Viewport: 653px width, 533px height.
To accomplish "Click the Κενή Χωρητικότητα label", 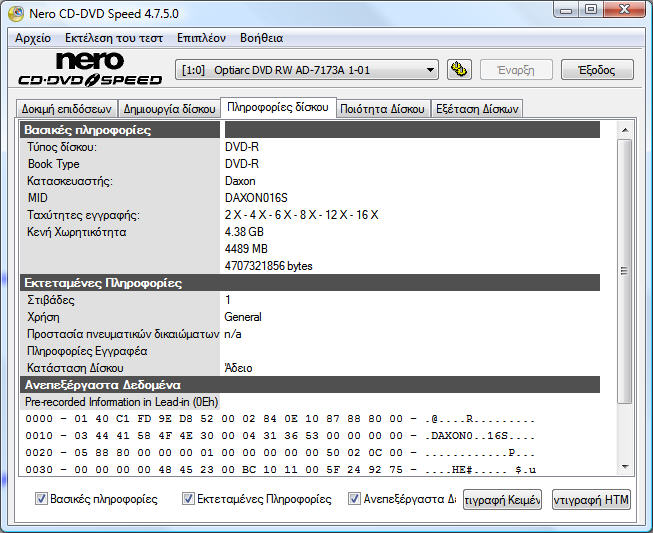I will (x=77, y=232).
